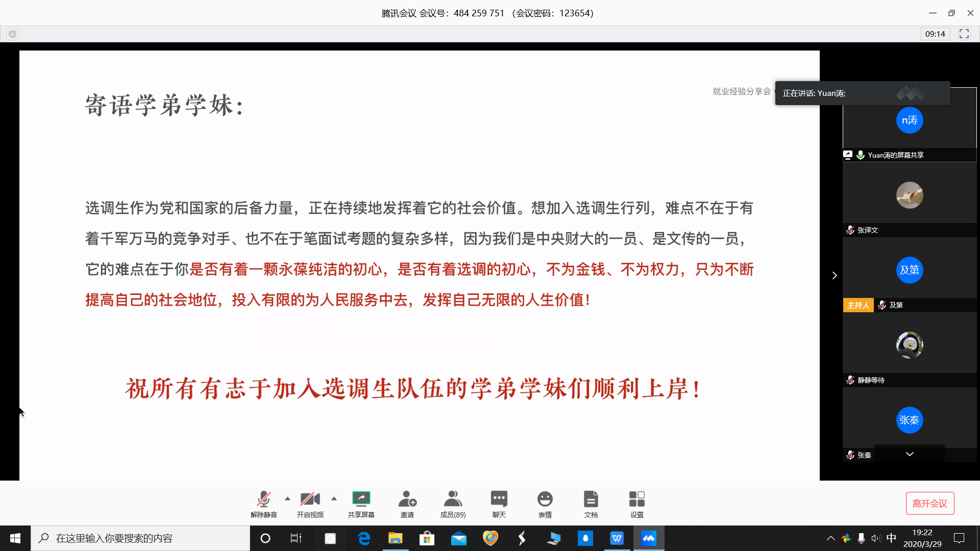The width and height of the screenshot is (980, 551).
Task: Open video options arrow beside 开启视频
Action: (334, 498)
